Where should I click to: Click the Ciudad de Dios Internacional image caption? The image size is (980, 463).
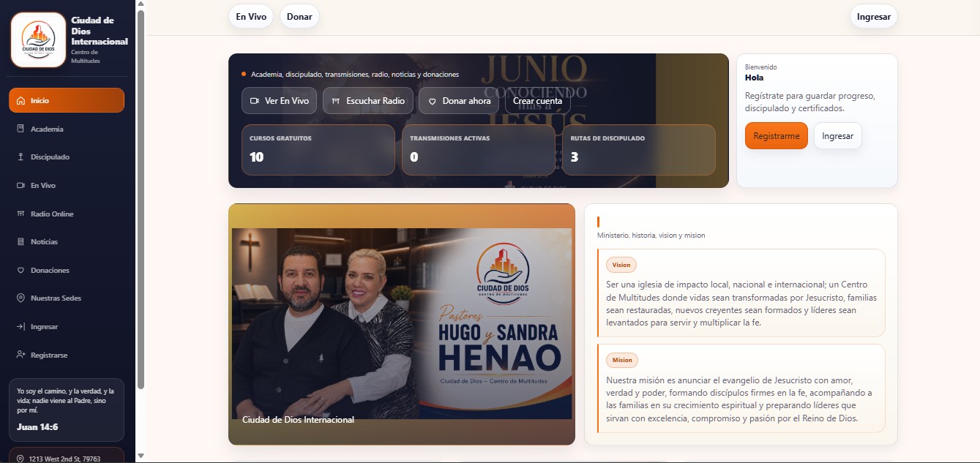point(298,420)
